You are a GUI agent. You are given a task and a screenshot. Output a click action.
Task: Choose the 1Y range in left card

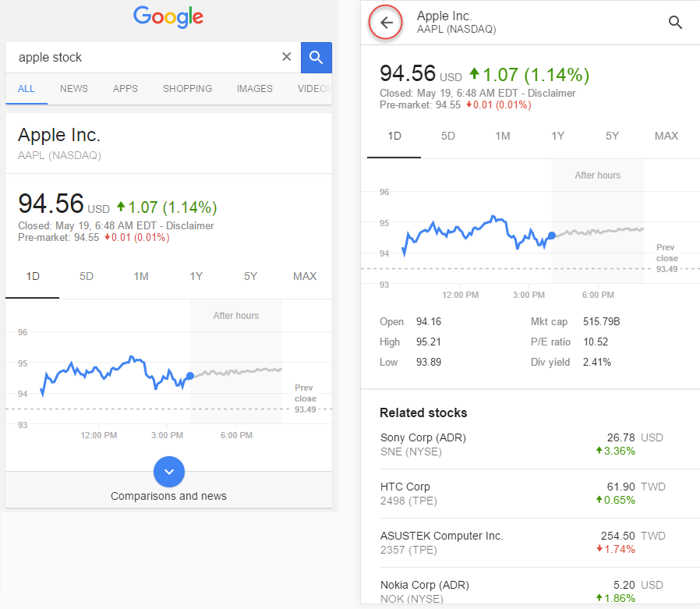point(196,276)
